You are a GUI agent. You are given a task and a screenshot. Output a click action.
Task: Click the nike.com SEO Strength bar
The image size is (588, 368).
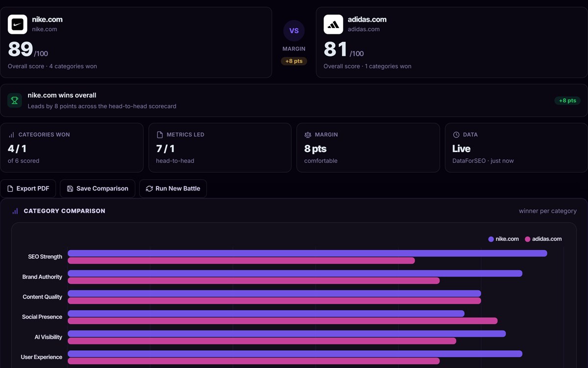[307, 253]
